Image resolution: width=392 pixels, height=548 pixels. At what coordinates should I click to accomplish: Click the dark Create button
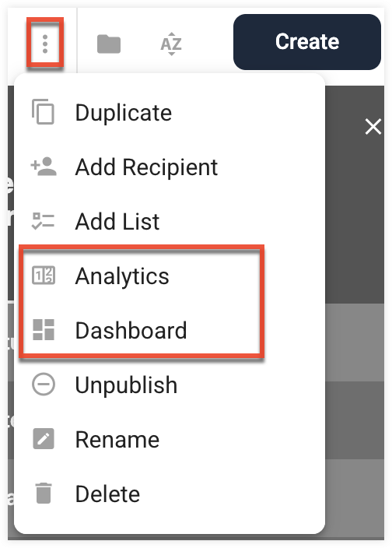pos(306,41)
